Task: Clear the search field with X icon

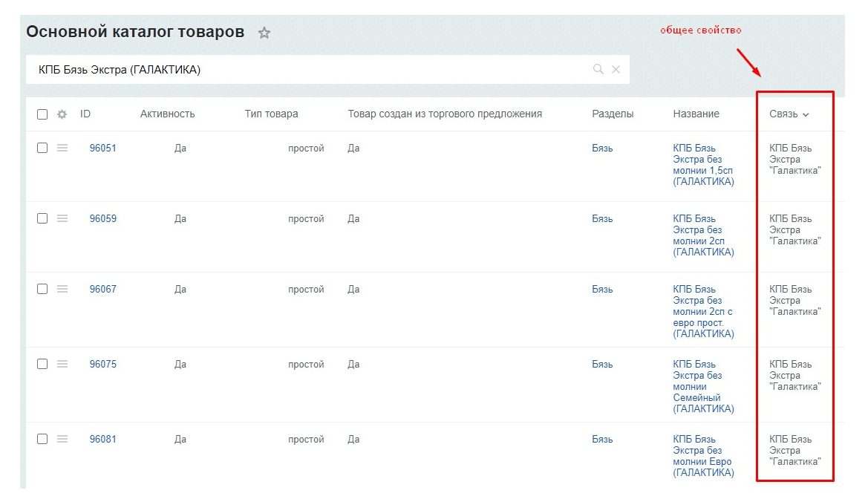Action: [616, 70]
